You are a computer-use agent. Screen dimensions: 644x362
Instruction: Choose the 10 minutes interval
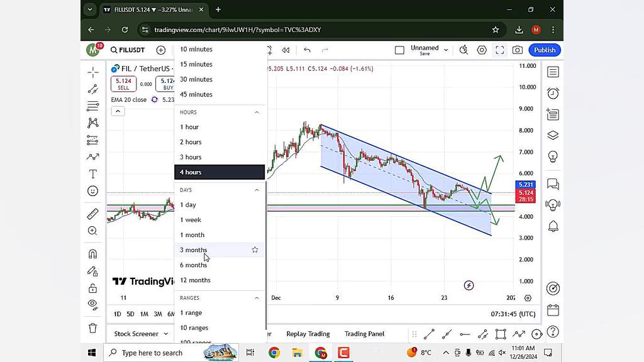219,49
